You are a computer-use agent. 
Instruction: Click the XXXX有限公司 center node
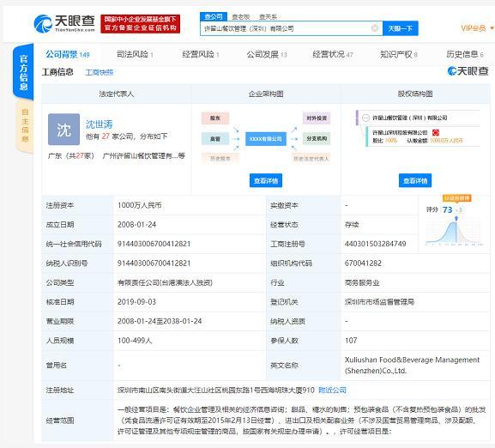coord(265,139)
